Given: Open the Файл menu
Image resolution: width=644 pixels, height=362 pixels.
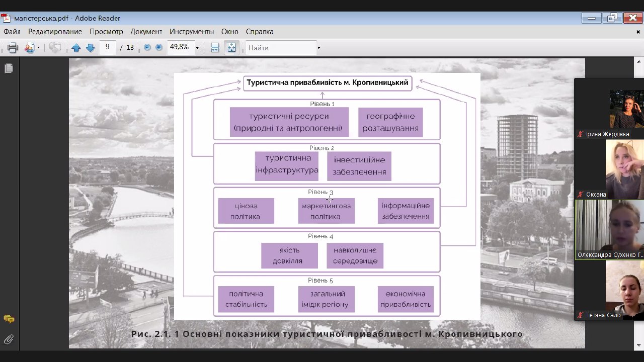Looking at the screenshot, I should pyautogui.click(x=12, y=31).
